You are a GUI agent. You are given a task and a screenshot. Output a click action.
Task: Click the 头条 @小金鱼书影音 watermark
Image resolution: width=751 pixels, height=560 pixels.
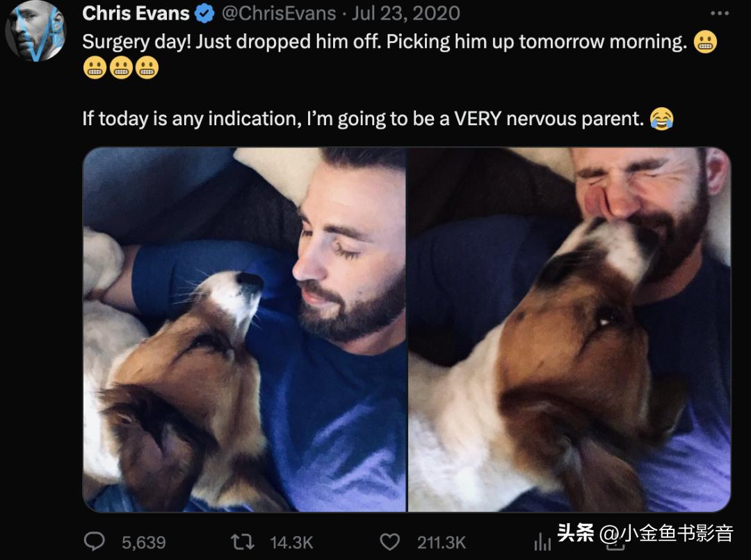coord(645,534)
